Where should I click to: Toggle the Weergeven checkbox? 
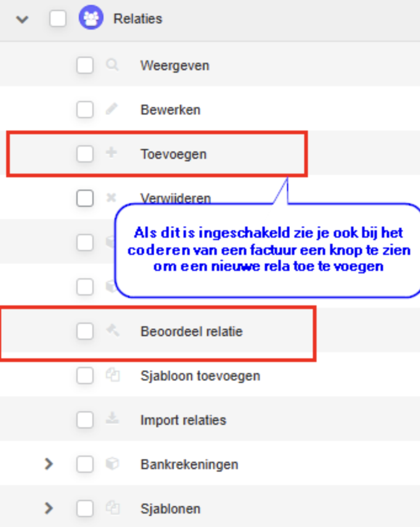coord(85,65)
